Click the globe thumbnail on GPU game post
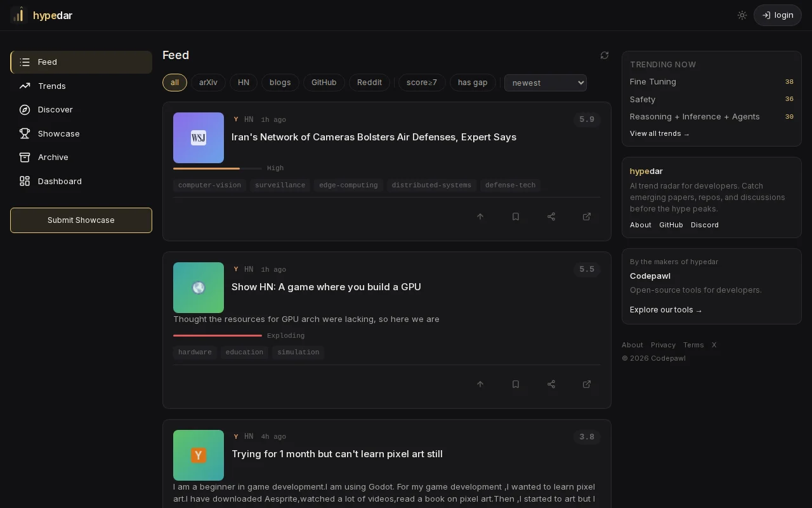Viewport: 812px width, 508px height. click(199, 288)
